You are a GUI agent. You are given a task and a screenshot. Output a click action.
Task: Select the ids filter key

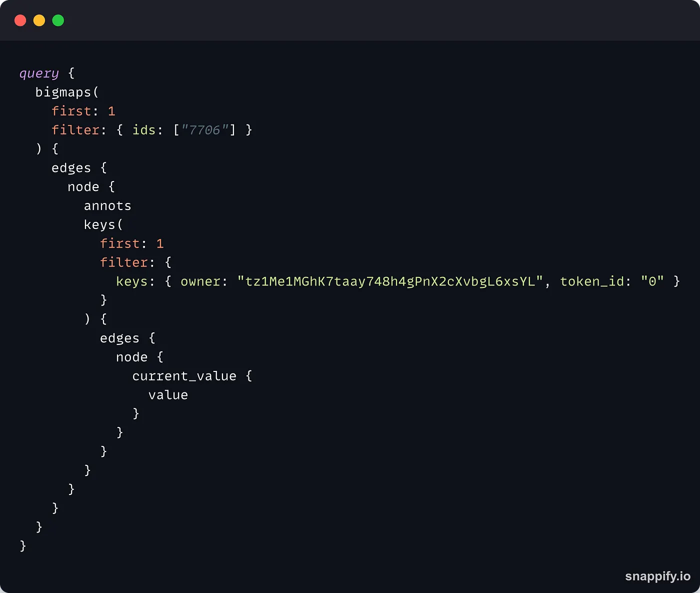click(x=144, y=130)
